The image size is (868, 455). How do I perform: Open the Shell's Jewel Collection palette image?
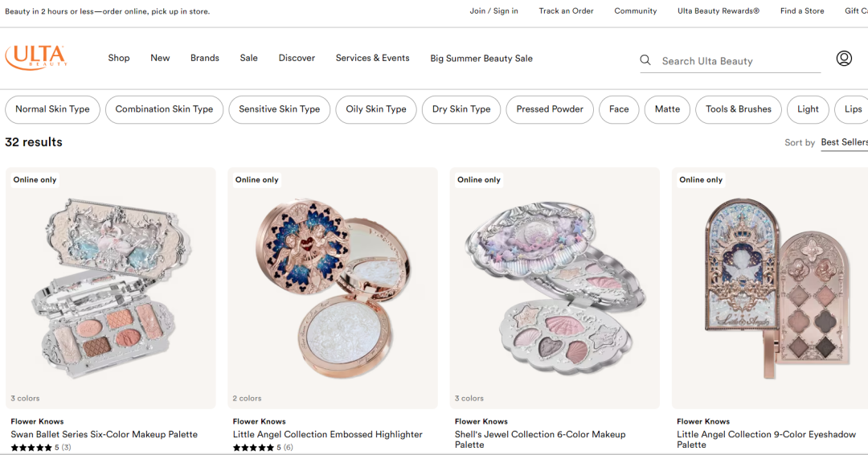coord(555,289)
